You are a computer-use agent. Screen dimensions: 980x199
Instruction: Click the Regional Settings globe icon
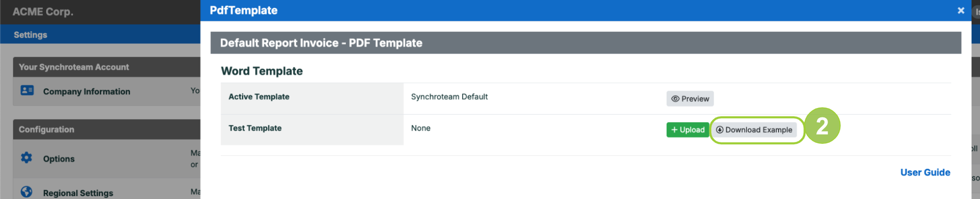(x=27, y=191)
